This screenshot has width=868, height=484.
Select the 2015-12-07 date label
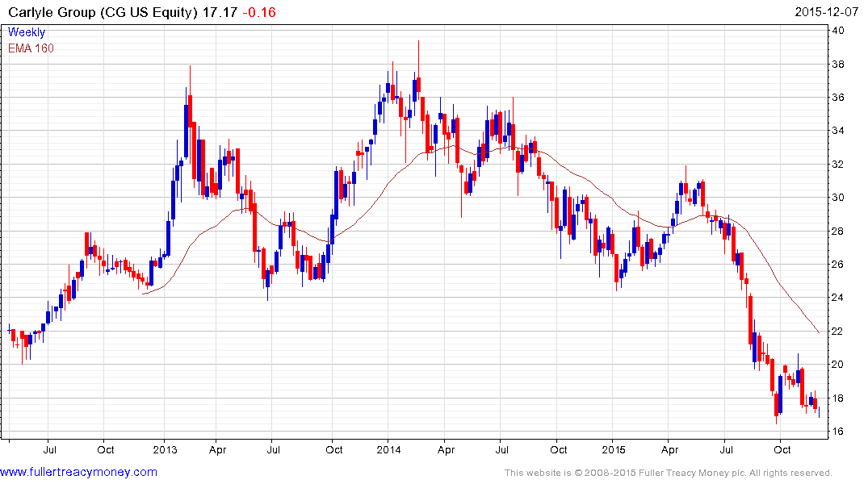point(827,12)
